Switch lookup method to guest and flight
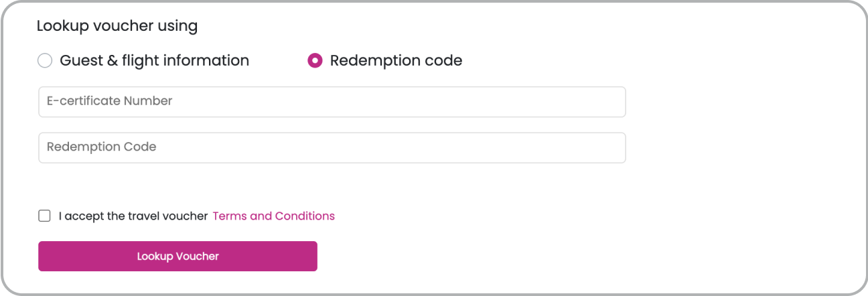Viewport: 868px width, 296px height. tap(45, 61)
